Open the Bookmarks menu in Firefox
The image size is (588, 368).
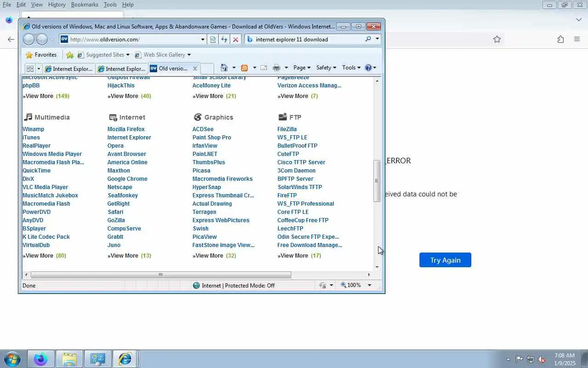tap(85, 5)
